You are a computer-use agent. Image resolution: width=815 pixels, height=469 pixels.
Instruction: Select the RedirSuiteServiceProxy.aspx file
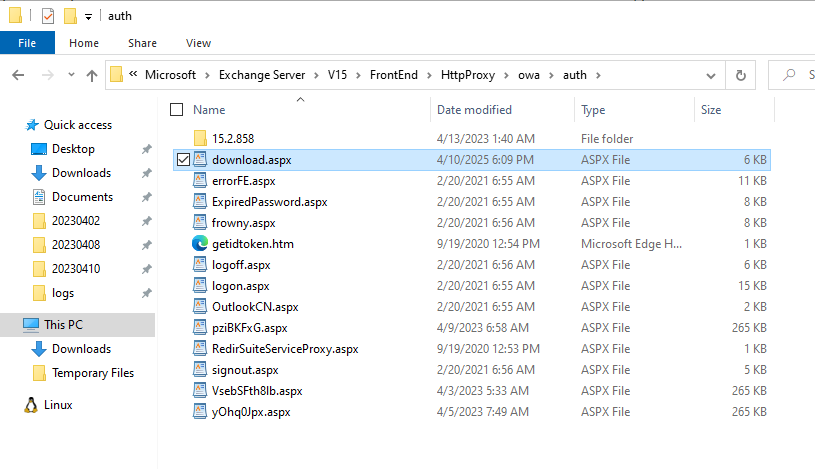pos(285,349)
